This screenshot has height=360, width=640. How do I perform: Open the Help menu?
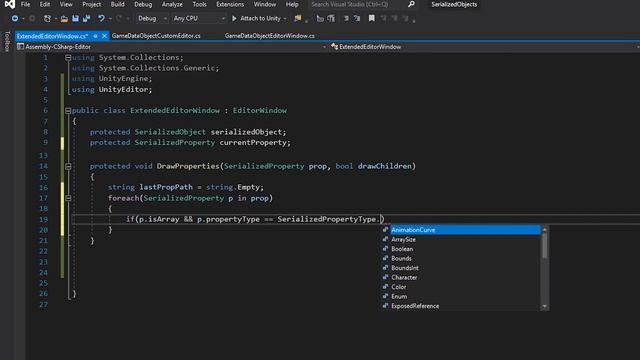(292, 4)
